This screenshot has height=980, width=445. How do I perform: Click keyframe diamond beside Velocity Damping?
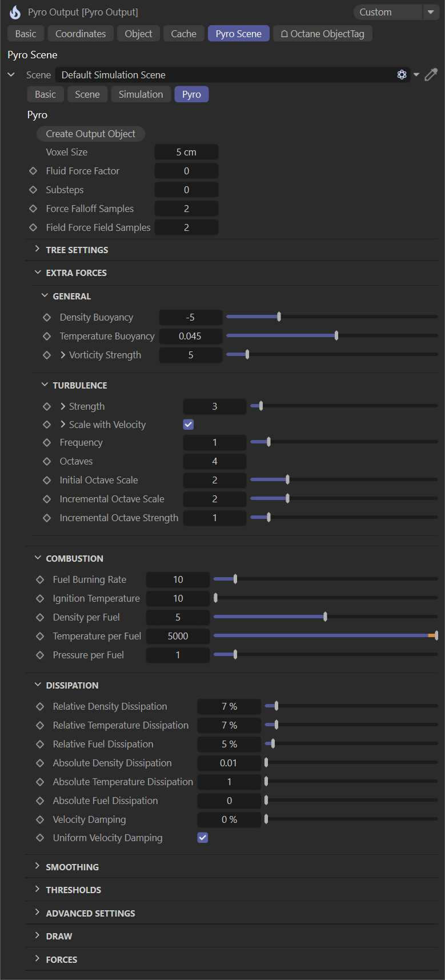point(40,819)
